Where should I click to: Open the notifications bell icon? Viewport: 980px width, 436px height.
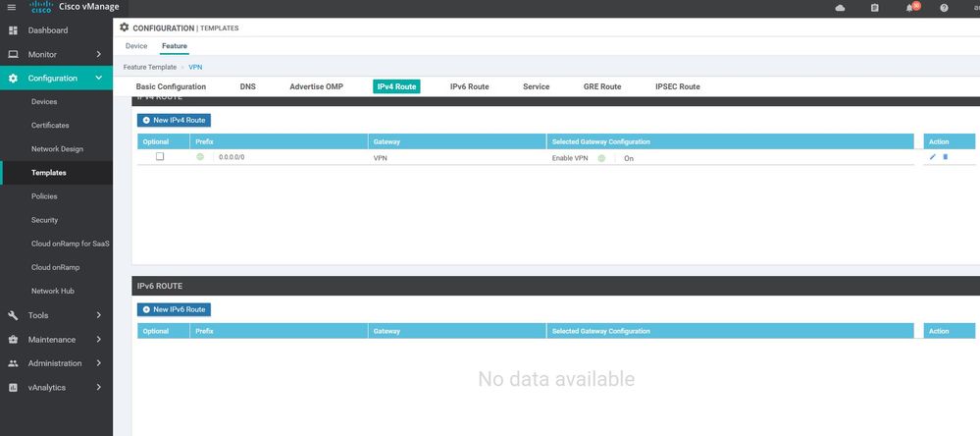(x=909, y=8)
